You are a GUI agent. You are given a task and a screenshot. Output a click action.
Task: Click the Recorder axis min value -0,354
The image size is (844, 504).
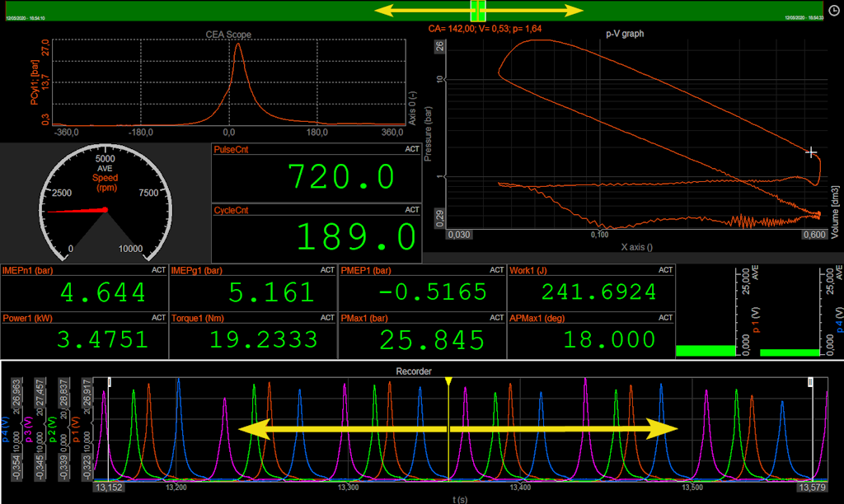tap(16, 467)
